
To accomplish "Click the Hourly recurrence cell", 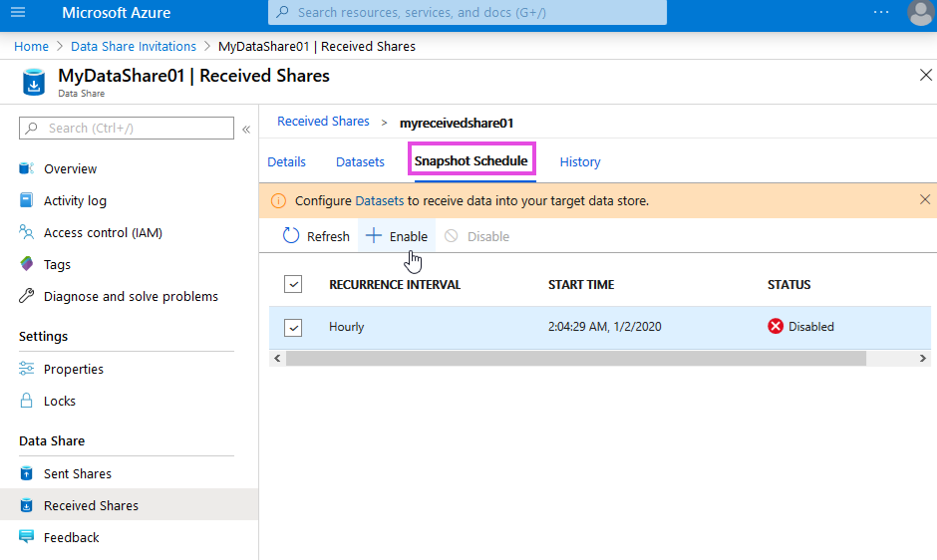I will point(347,326).
